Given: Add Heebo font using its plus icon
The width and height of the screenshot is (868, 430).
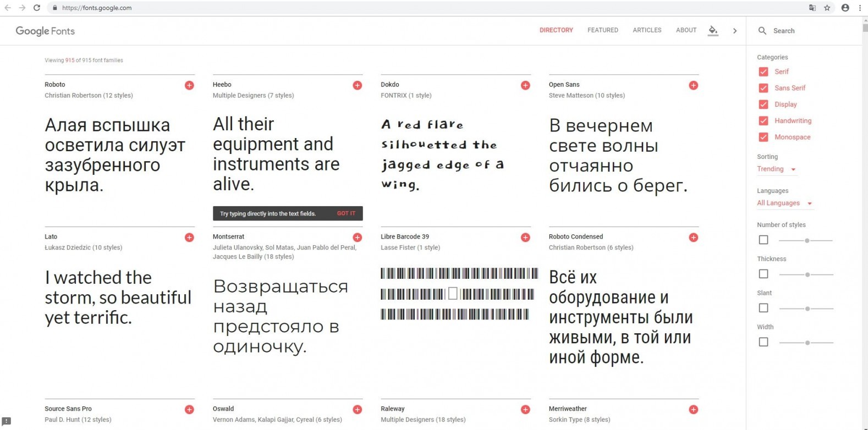Looking at the screenshot, I should [x=358, y=85].
